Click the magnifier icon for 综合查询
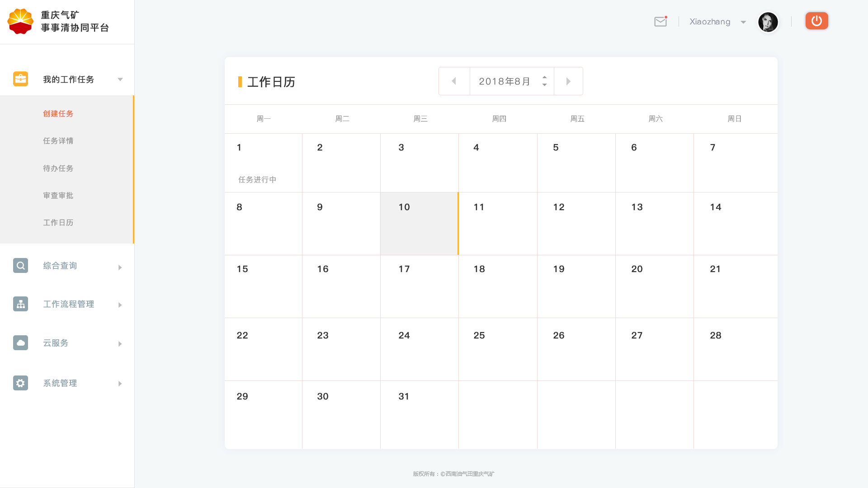Screen dimensions: 868x488 pos(20,266)
